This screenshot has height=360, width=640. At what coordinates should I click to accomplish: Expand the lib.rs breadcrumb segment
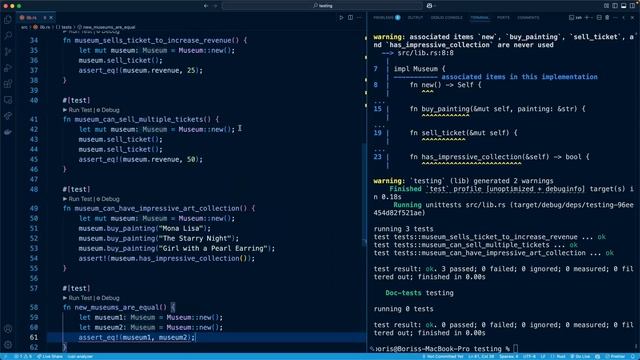[x=42, y=27]
